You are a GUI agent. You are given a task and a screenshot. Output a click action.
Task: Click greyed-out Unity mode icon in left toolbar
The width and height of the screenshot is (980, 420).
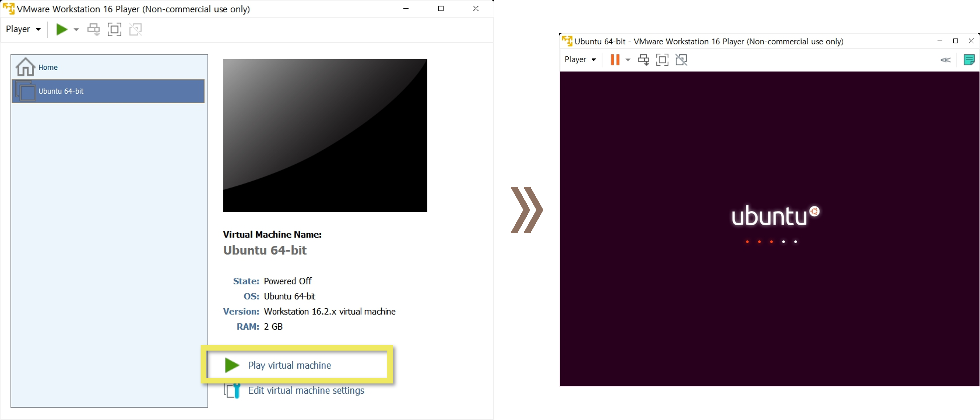click(135, 29)
